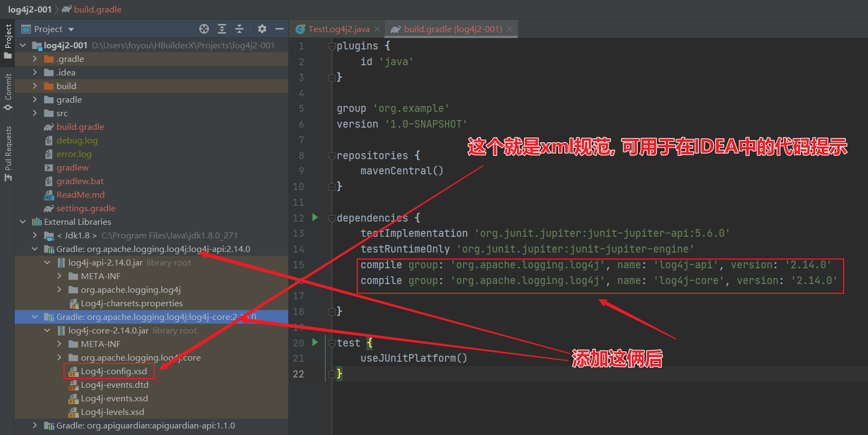Screen dimensions: 868x435
Task: Fold the repositories block in editor gutter
Action: pyautogui.click(x=332, y=156)
